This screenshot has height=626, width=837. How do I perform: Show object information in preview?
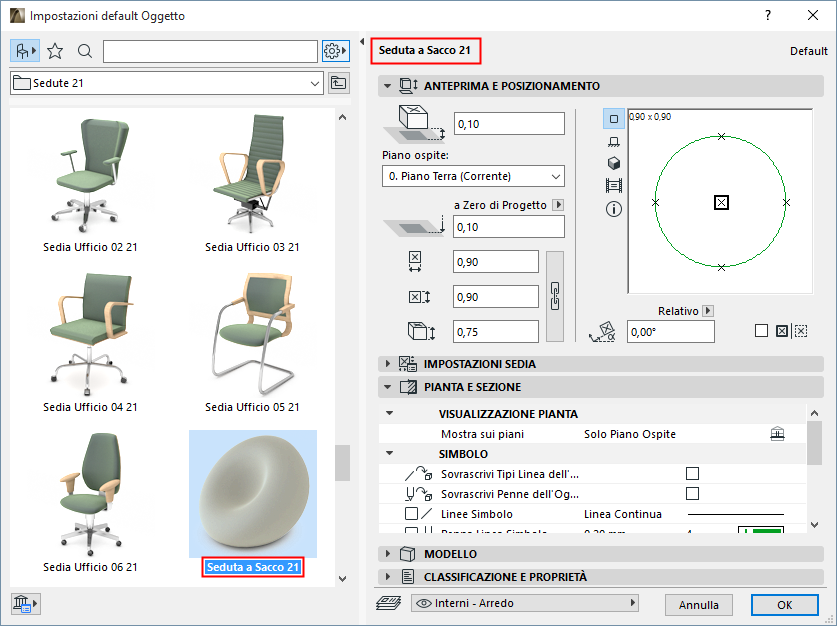614,209
